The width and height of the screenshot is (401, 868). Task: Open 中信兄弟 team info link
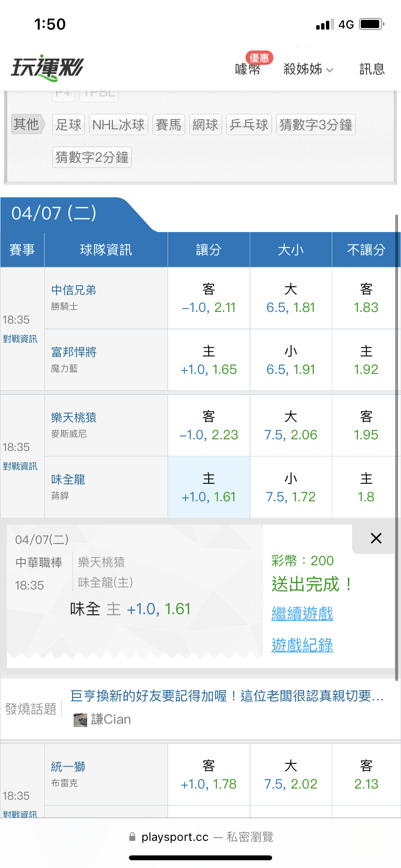(74, 290)
